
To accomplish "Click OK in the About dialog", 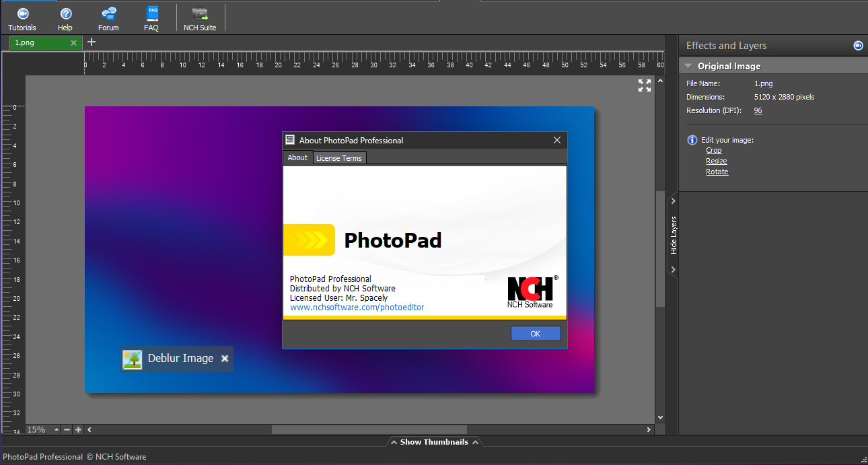I will pos(536,334).
